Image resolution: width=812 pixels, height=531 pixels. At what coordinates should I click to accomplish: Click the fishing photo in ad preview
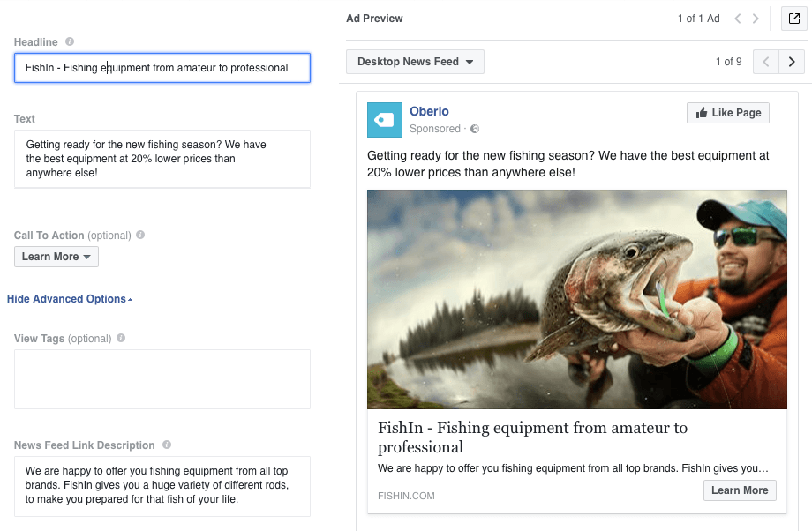click(577, 299)
